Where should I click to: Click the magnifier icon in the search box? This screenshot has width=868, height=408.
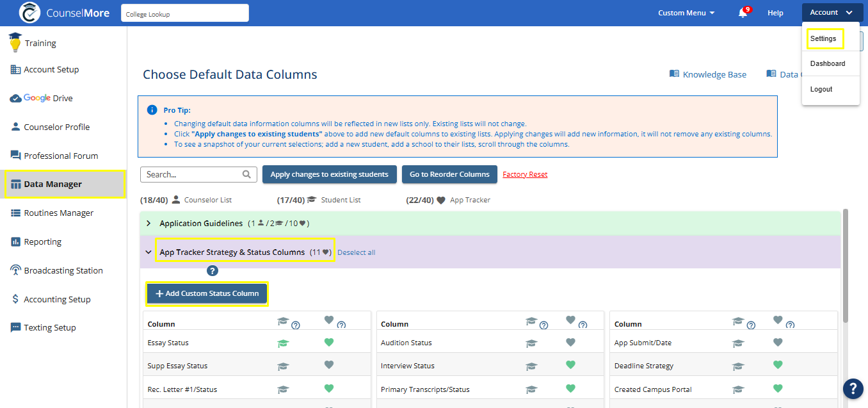pyautogui.click(x=246, y=174)
